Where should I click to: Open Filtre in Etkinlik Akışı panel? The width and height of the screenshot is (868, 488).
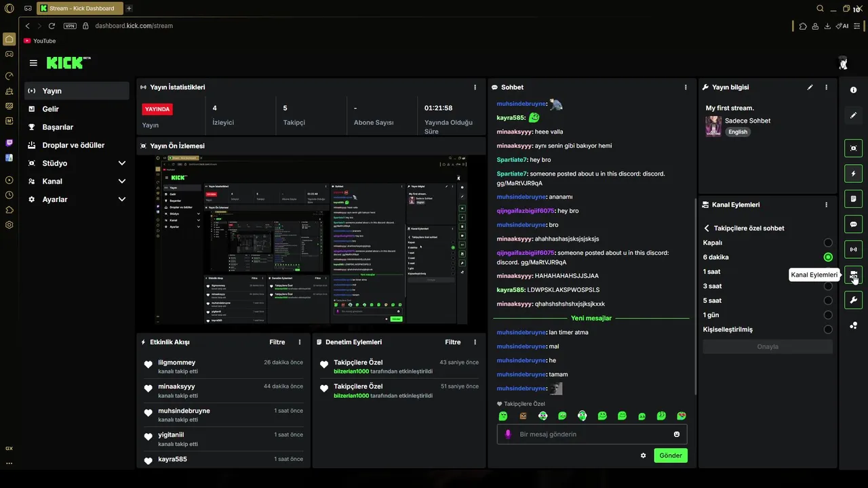point(277,342)
